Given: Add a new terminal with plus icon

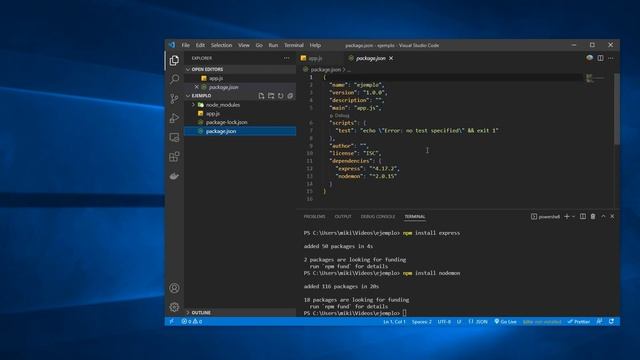Looking at the screenshot, I should 567,216.
